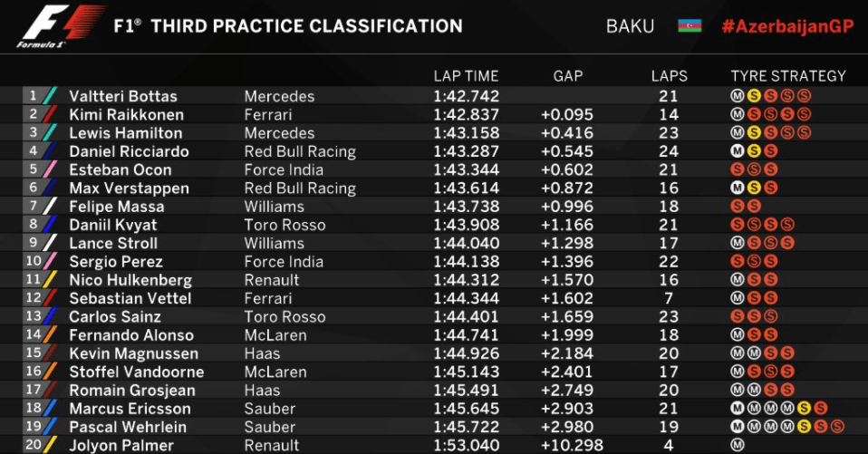868x454 pixels.
Task: Click the Formula 1 logo
Action: click(60, 26)
